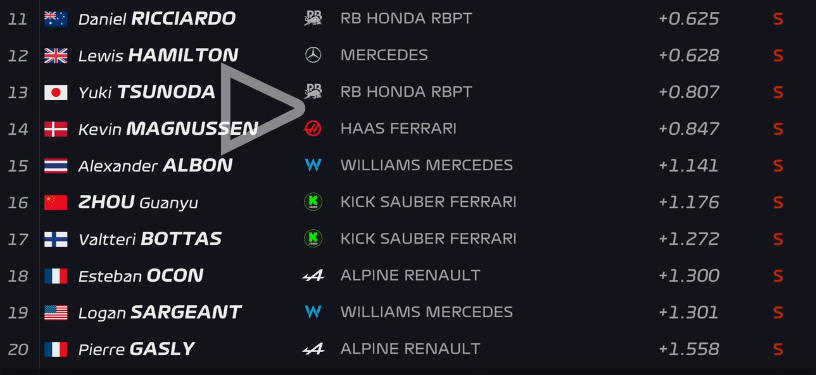Select driver name Valtteri BOTTAS

[150, 239]
